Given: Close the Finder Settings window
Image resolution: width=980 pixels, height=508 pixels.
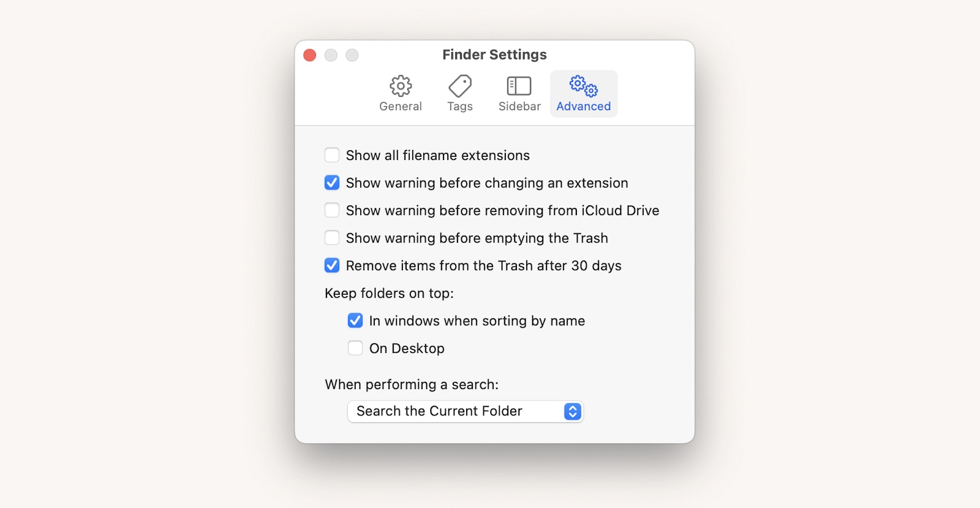Looking at the screenshot, I should (310, 55).
